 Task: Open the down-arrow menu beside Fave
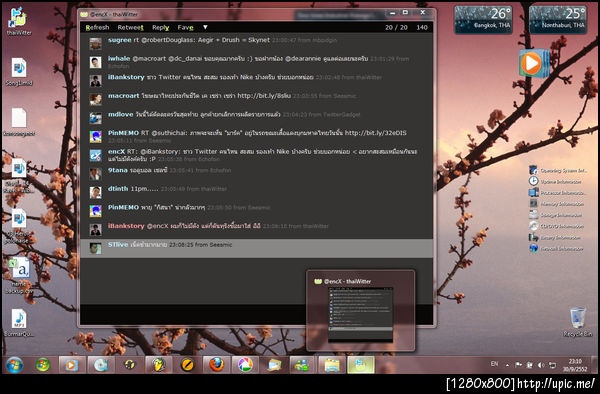click(x=205, y=27)
